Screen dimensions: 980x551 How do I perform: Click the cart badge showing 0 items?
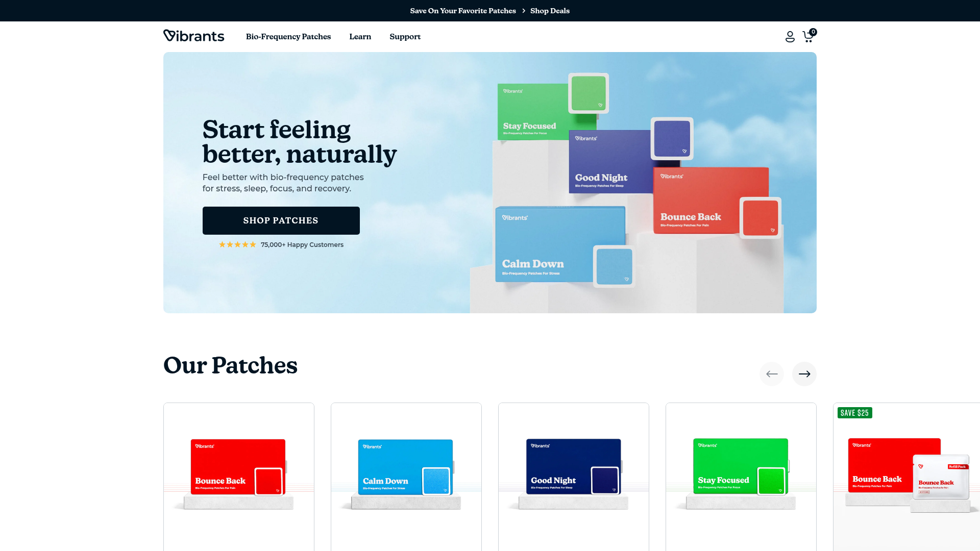click(x=814, y=31)
